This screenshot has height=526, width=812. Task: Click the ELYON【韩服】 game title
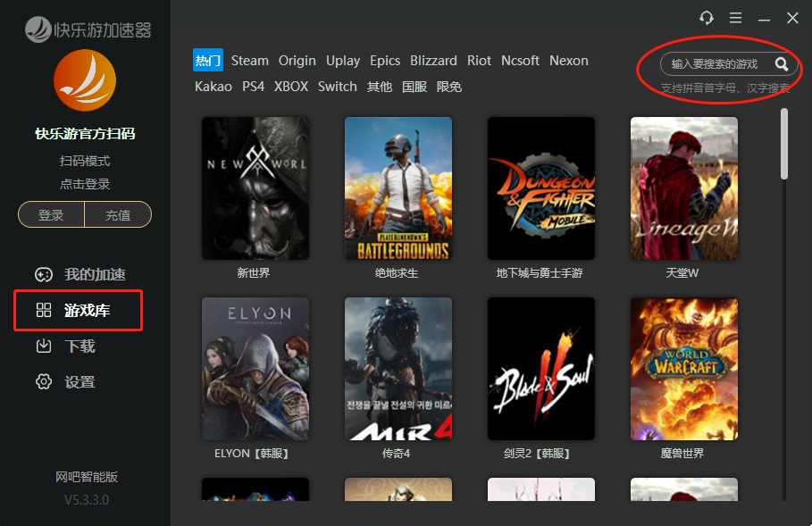pyautogui.click(x=253, y=454)
